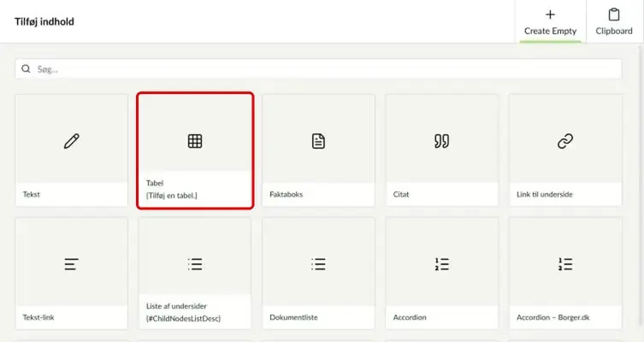
Task: Choose the Liste af undersider list icon
Action: click(195, 264)
